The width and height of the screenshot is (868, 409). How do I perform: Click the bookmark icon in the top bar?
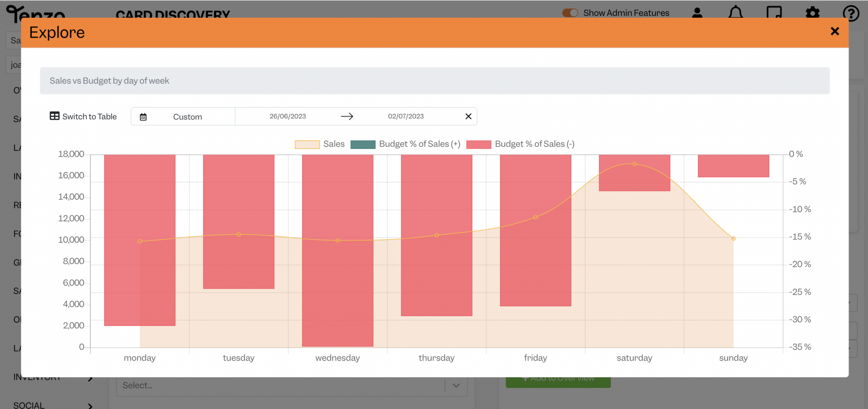point(774,13)
